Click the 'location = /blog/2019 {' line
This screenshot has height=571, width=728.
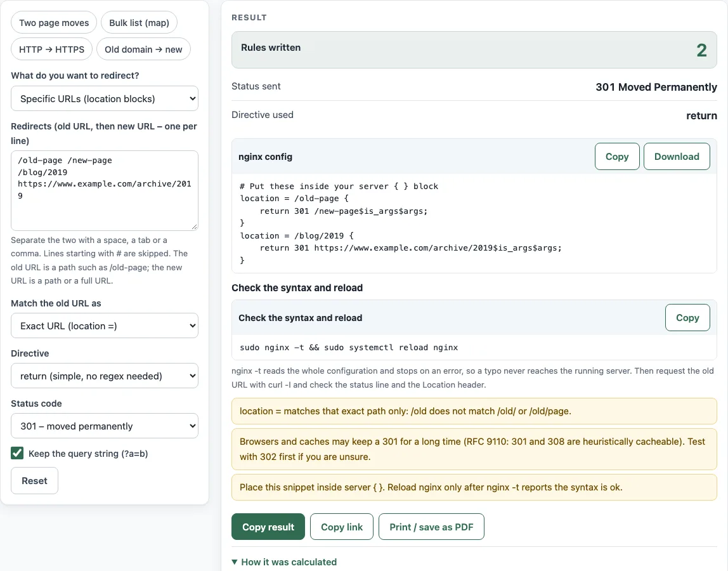coord(297,235)
